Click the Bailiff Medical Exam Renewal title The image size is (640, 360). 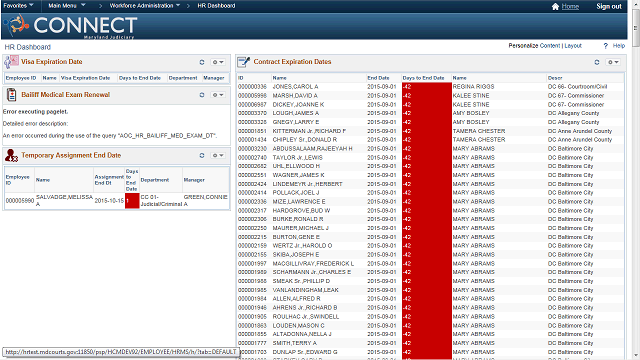[65, 94]
